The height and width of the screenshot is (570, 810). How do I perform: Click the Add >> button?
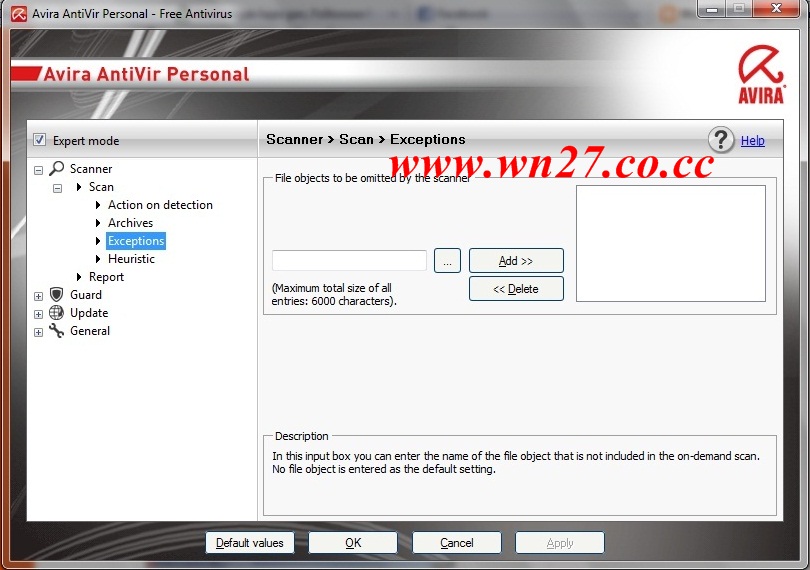(x=516, y=260)
